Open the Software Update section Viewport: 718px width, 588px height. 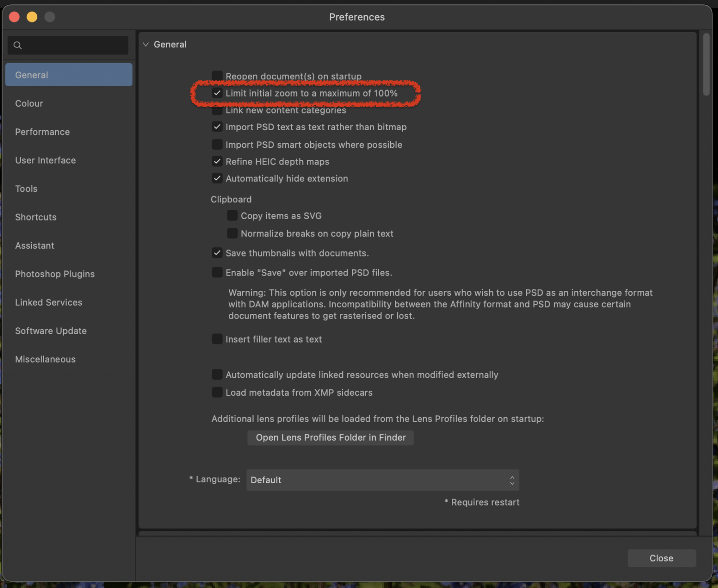[51, 331]
